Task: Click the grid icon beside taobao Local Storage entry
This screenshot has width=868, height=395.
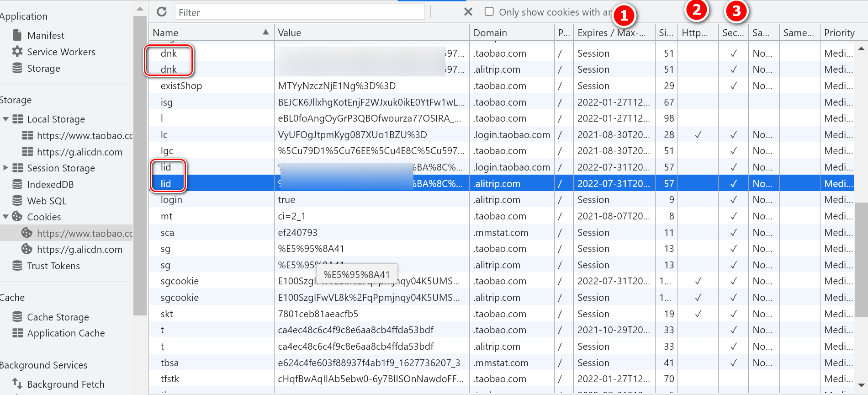Action: [x=27, y=135]
